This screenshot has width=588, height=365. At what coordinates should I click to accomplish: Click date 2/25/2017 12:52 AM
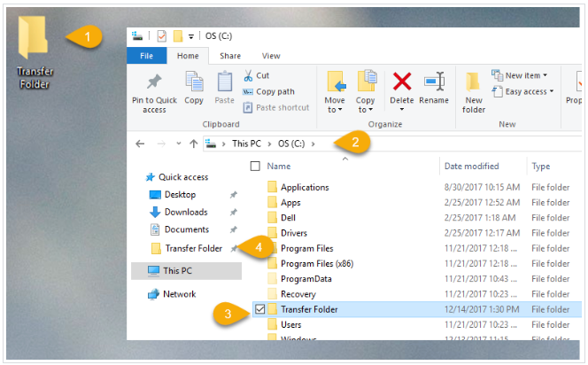(482, 203)
